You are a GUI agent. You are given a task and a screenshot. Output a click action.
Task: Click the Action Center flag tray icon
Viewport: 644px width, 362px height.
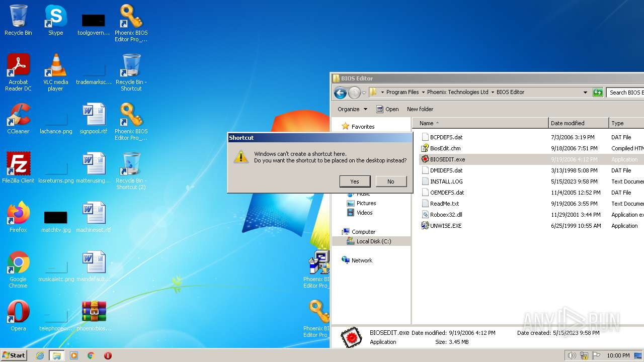(x=596, y=355)
